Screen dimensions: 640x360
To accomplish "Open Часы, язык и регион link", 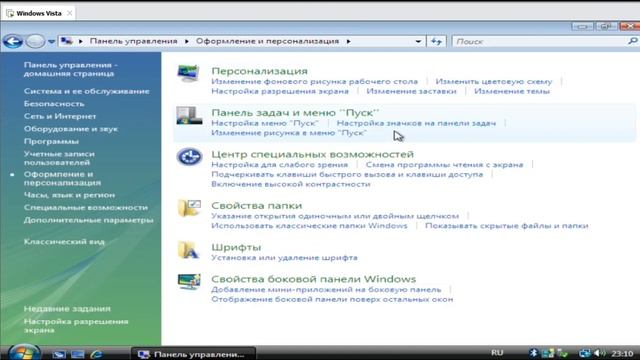I will point(69,195).
